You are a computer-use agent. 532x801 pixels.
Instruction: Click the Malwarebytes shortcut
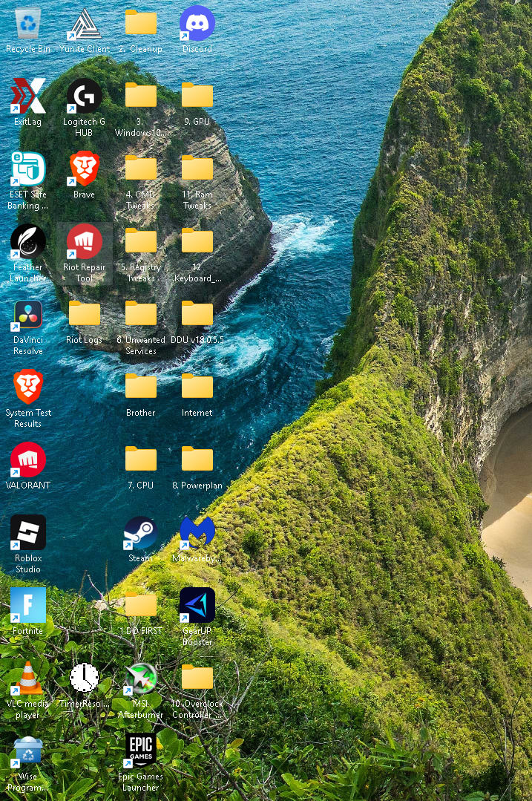point(197,532)
